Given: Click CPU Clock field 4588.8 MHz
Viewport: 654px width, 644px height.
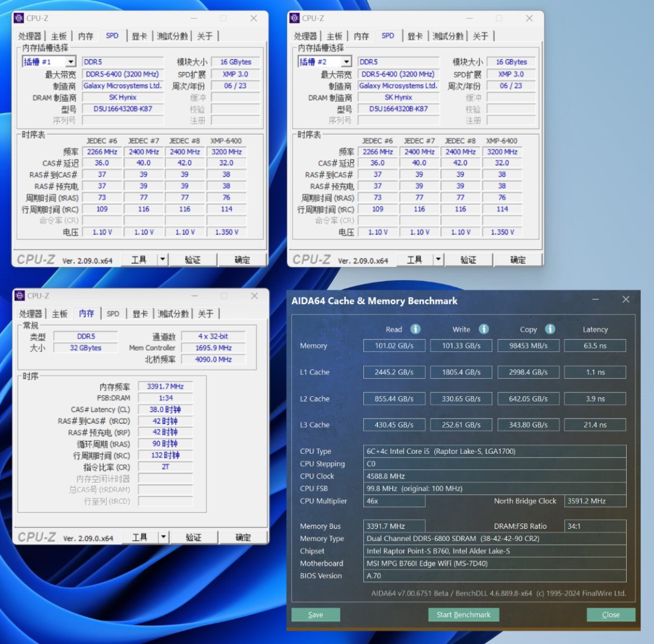Looking at the screenshot, I should pyautogui.click(x=495, y=476).
